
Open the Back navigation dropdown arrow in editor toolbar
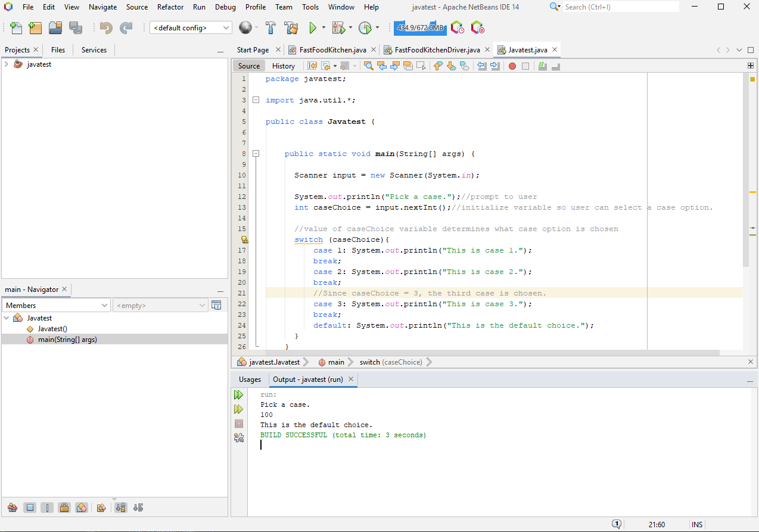335,66
